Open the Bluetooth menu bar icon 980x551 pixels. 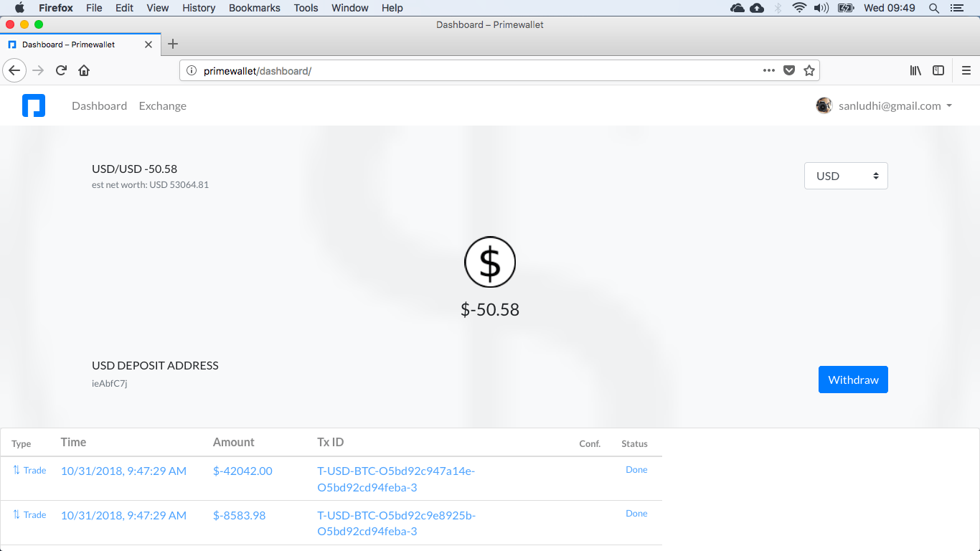point(778,8)
